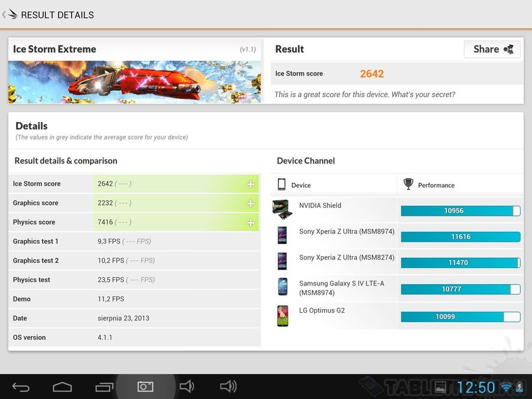This screenshot has height=399, width=532.
Task: Select Samsung Galaxy S IV LTE-A phone icon
Action: (x=283, y=287)
